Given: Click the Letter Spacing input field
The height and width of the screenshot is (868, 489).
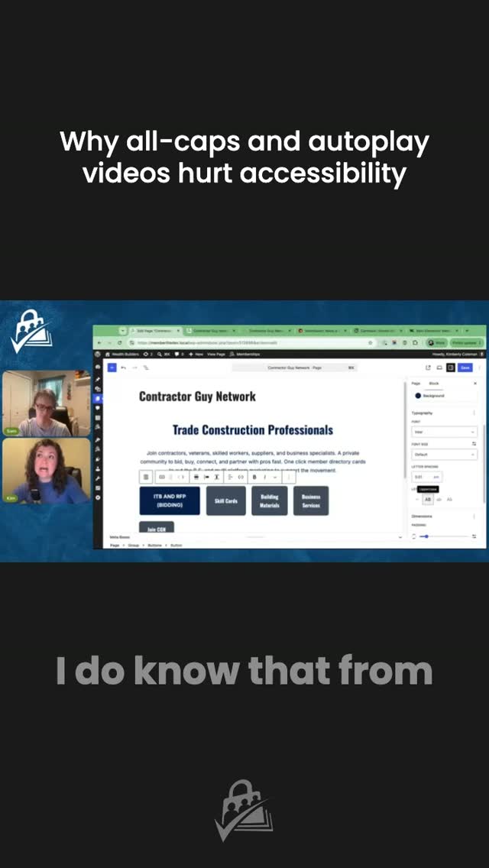Looking at the screenshot, I should point(423,477).
